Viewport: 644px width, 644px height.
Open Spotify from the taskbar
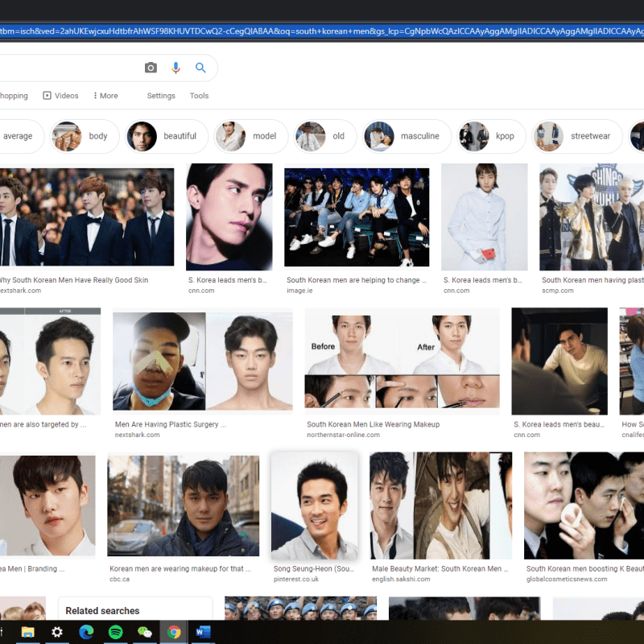(115, 632)
